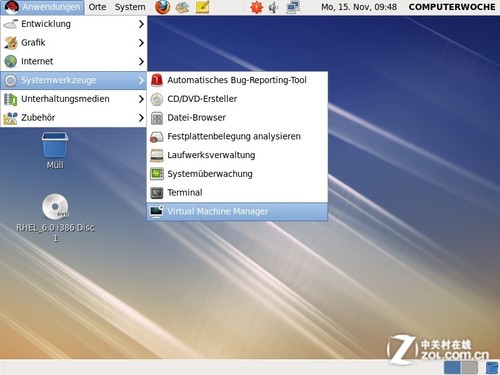
Task: Click the Grafik paint palette icon
Action: 10,43
